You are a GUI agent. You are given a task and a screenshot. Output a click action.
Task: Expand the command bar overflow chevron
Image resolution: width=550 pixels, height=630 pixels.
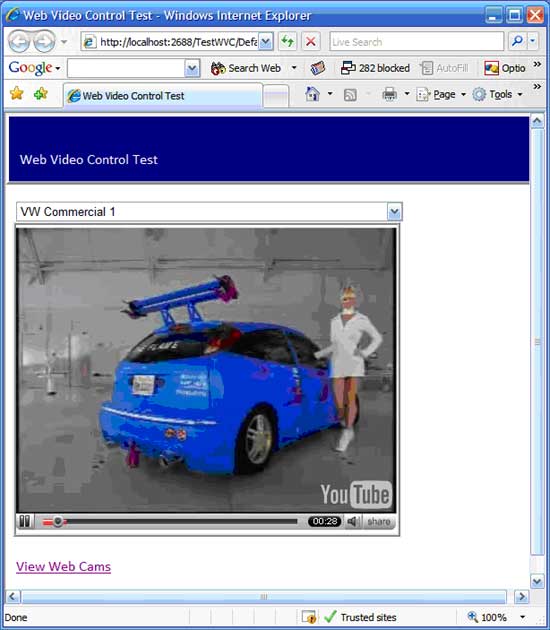tap(537, 86)
